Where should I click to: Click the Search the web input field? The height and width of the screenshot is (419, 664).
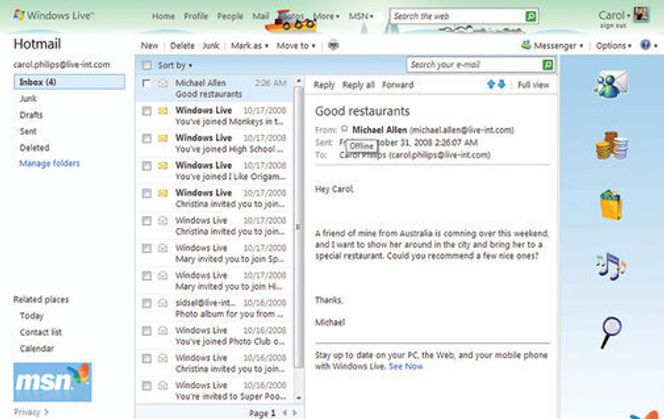coord(457,16)
